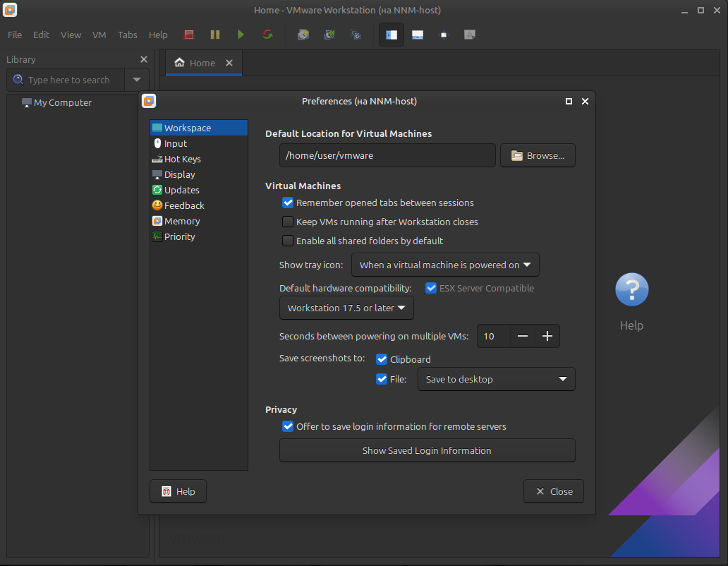The image size is (728, 566).
Task: Click Show Saved Login Information button
Action: 427,451
